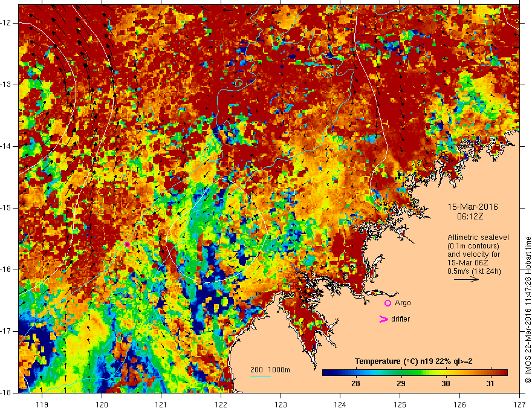The width and height of the screenshot is (532, 411).
Task: Click the 30 label on the temperature scale
Action: (446, 384)
